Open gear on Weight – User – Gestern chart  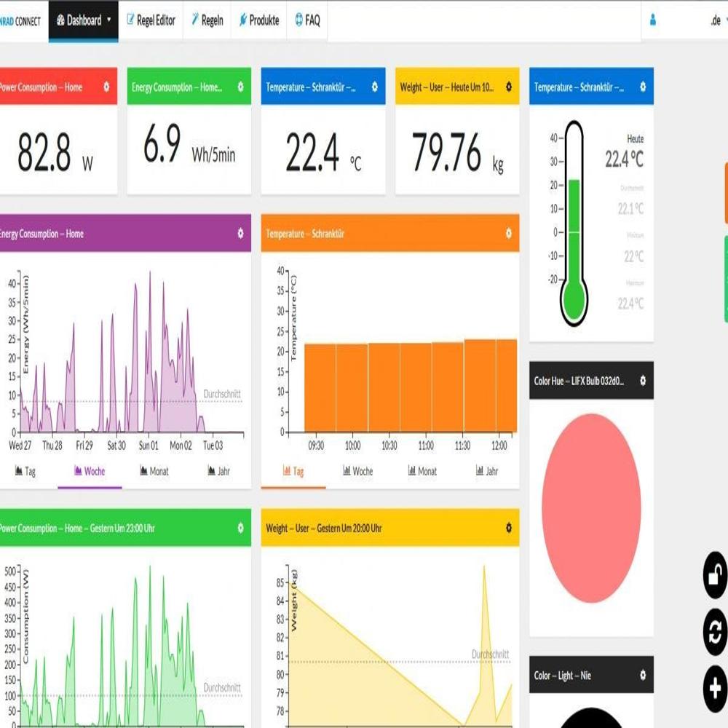pos(509,527)
